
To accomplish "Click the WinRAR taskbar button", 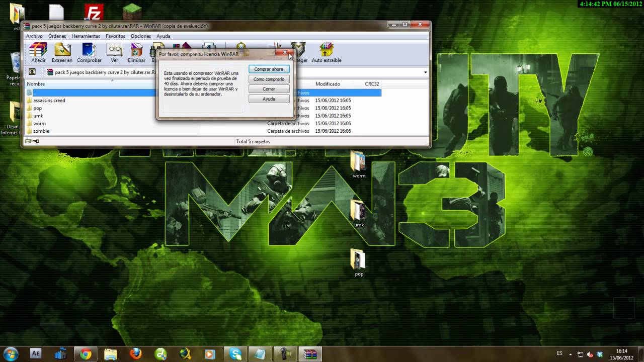I will tap(310, 354).
